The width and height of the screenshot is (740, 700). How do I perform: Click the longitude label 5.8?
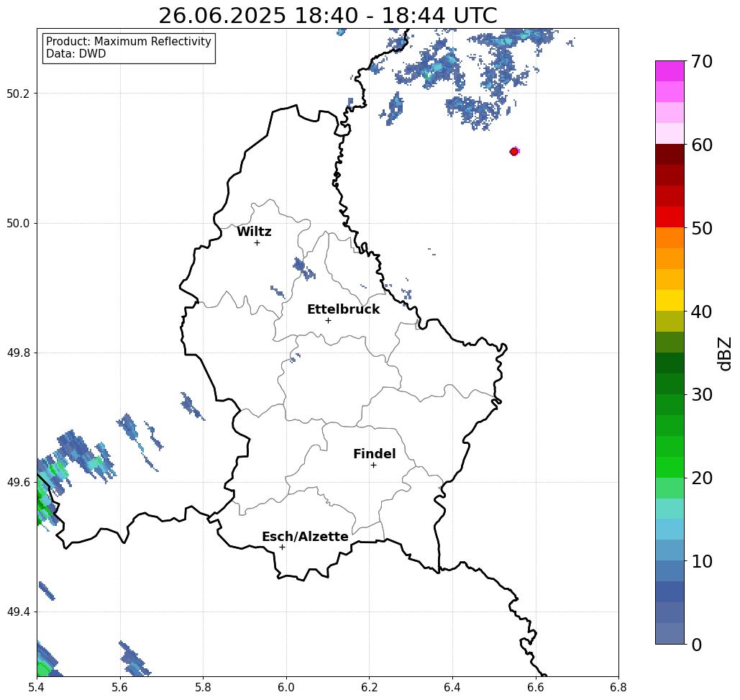pyautogui.click(x=203, y=687)
